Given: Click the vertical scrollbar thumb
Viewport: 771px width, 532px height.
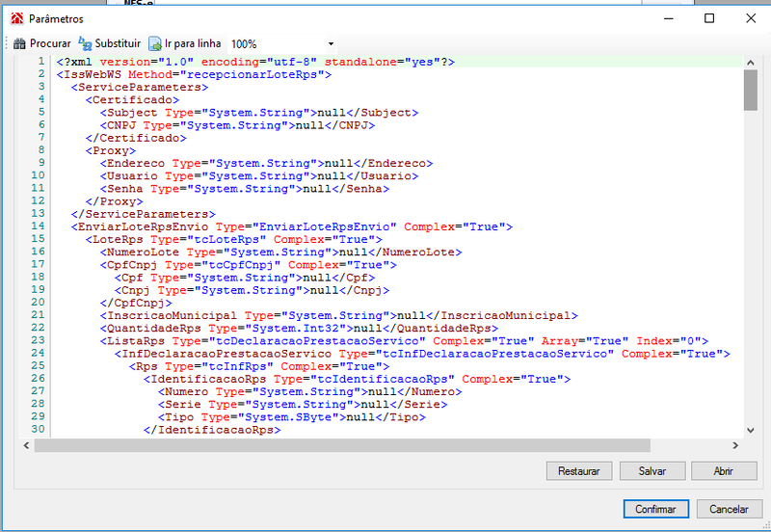Looking at the screenshot, I should 751,90.
